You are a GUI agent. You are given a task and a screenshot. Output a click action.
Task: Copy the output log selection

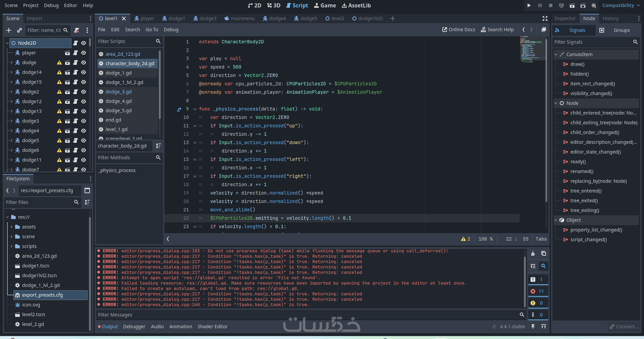coord(544,254)
